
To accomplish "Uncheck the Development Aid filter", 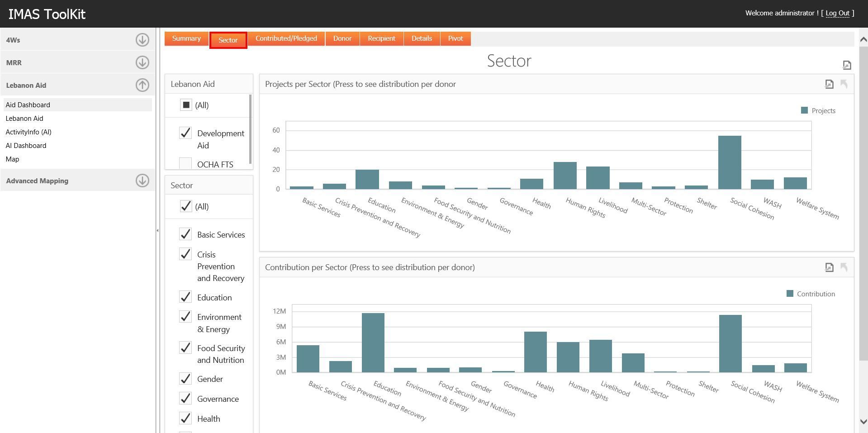I will (185, 133).
